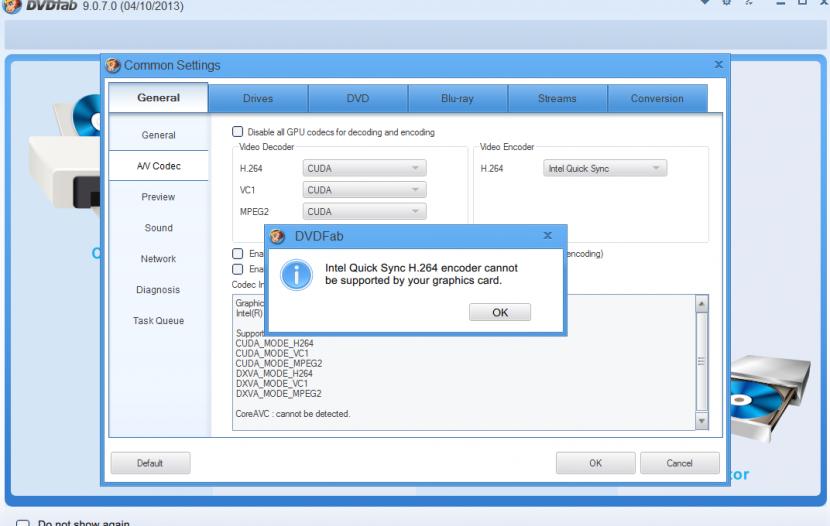
Task: Toggle Disable all GPU codecs checkbox
Action: (x=238, y=131)
